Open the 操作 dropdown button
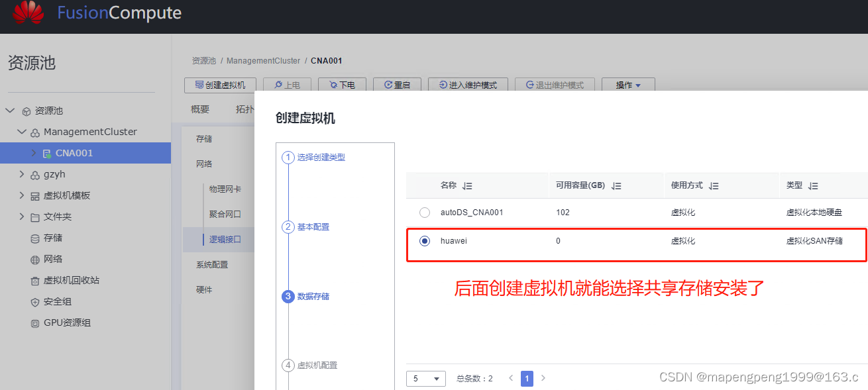Image resolution: width=868 pixels, height=390 pixels. 628,85
